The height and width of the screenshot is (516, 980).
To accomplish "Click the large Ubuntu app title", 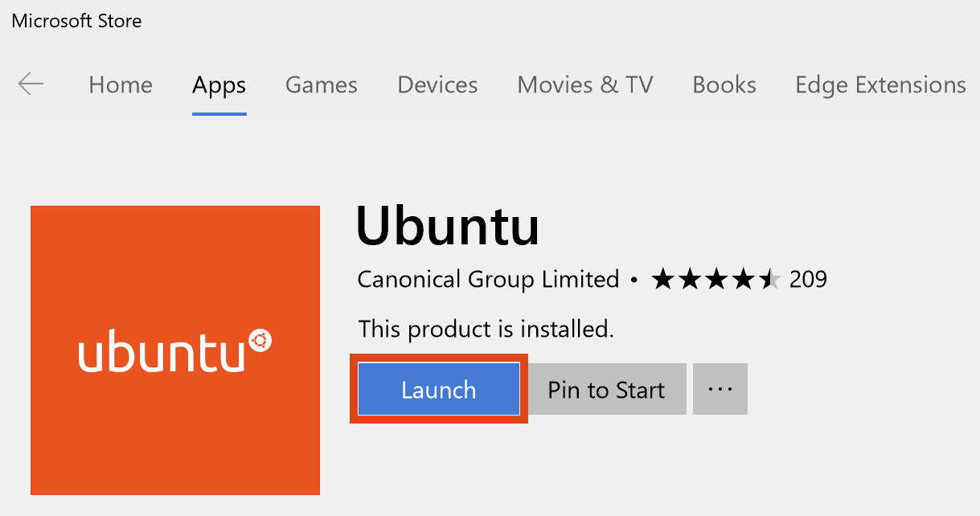I will [x=447, y=225].
